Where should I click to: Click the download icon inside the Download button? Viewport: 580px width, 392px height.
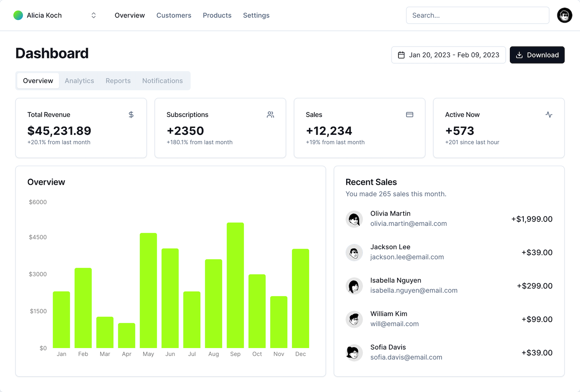pyautogui.click(x=519, y=55)
